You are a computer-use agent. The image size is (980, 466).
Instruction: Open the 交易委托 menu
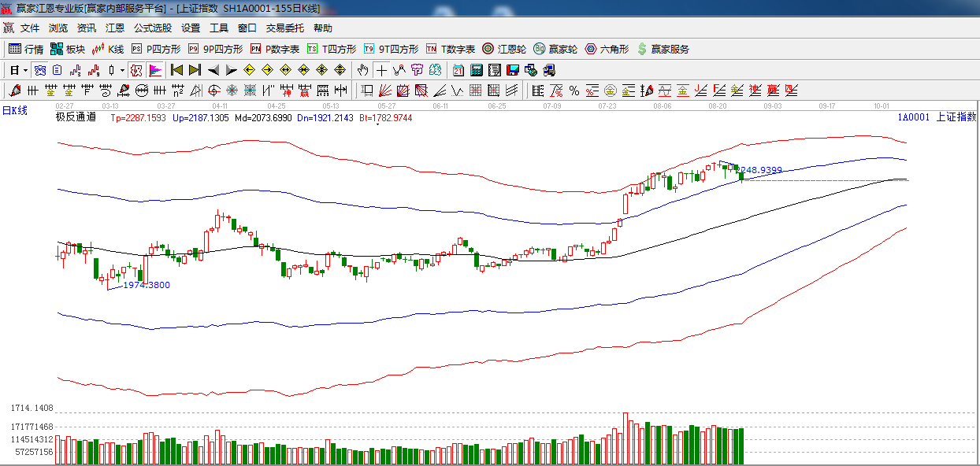click(x=284, y=28)
